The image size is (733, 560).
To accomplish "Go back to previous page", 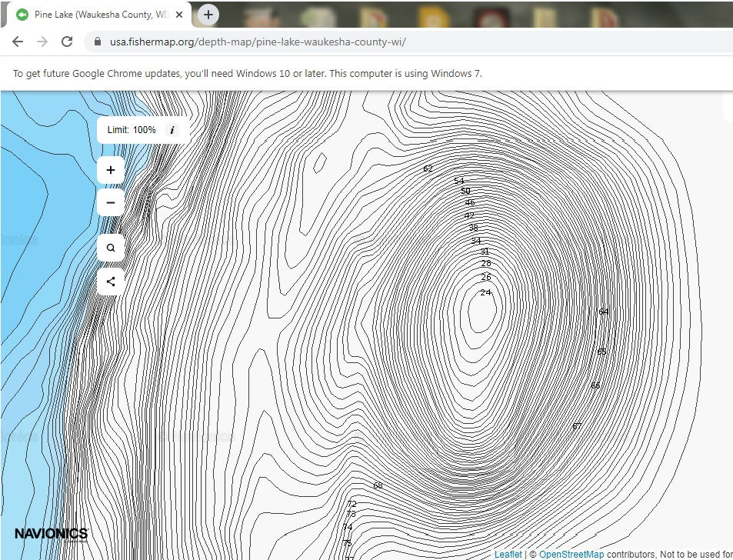I will pos(18,42).
